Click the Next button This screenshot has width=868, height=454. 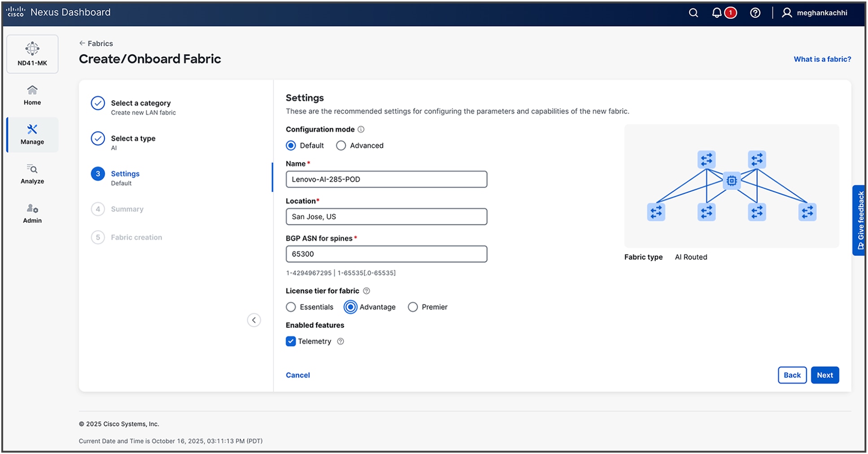[825, 375]
